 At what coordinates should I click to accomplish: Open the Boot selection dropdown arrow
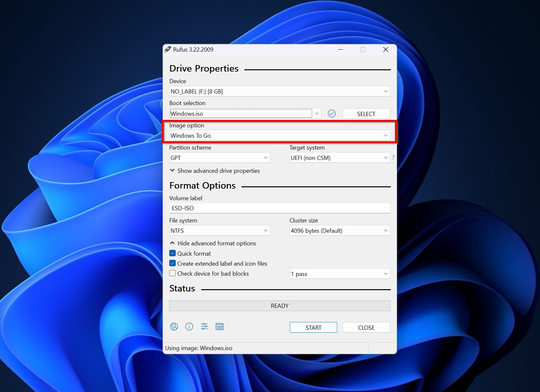pos(317,113)
